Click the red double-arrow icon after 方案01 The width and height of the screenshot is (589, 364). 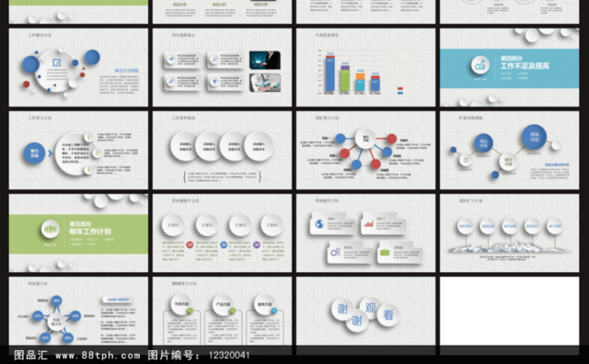coord(190,245)
